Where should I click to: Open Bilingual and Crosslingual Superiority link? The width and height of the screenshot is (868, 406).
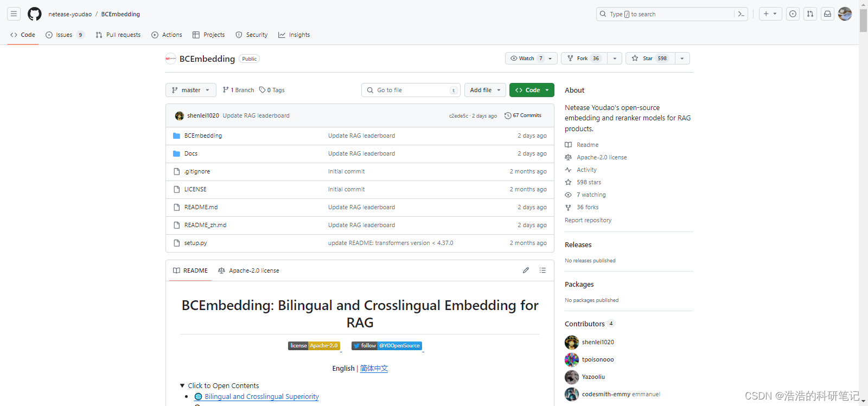261,397
